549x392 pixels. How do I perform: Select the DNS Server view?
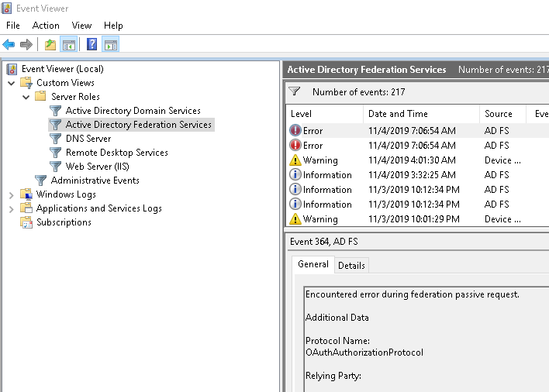pyautogui.click(x=88, y=139)
